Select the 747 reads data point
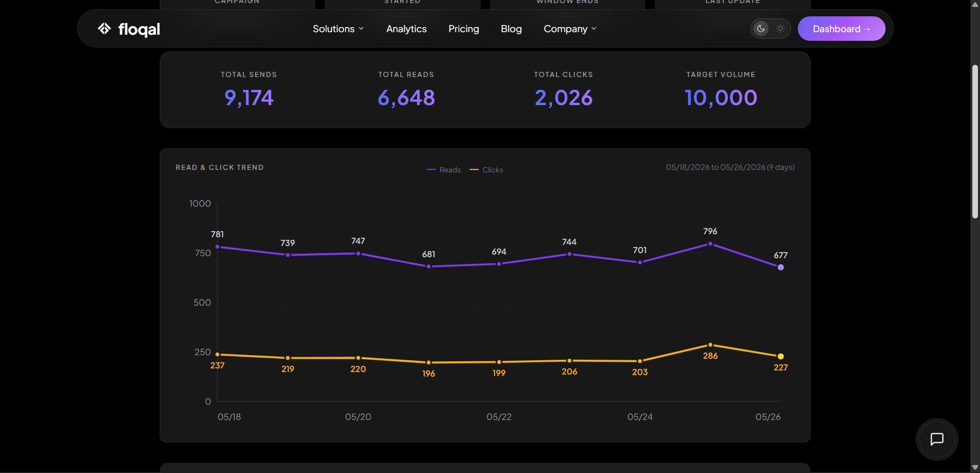Image resolution: width=980 pixels, height=473 pixels. tap(358, 254)
